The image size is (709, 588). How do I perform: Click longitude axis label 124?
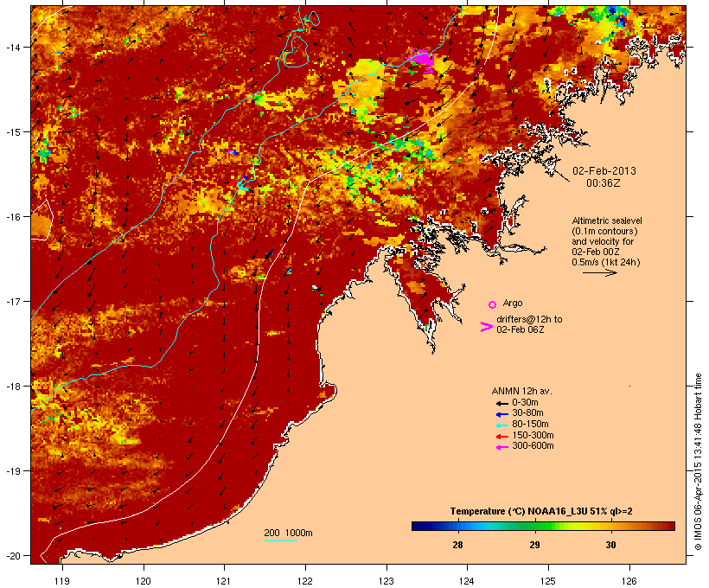467,581
